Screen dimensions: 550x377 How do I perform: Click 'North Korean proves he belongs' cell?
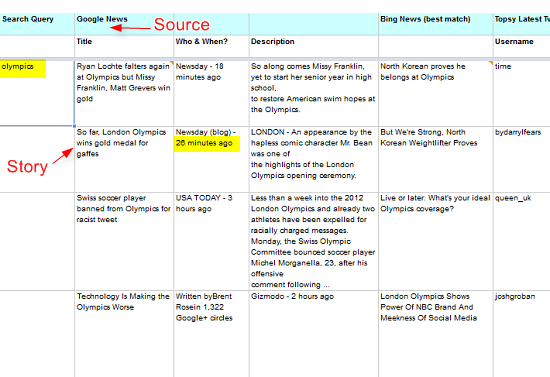[436, 93]
